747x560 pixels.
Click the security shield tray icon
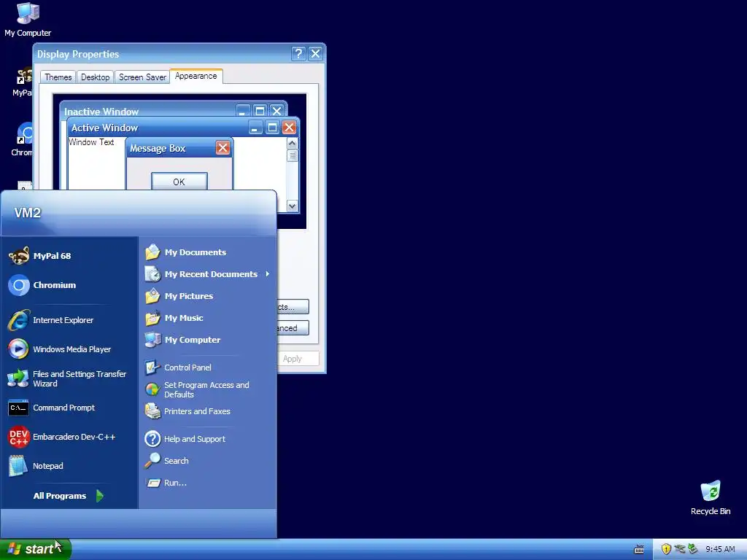point(666,549)
